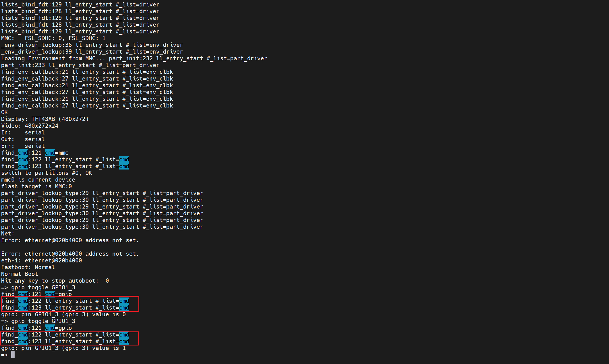Click the "Loading Environment from MMC..." text

tap(53, 59)
